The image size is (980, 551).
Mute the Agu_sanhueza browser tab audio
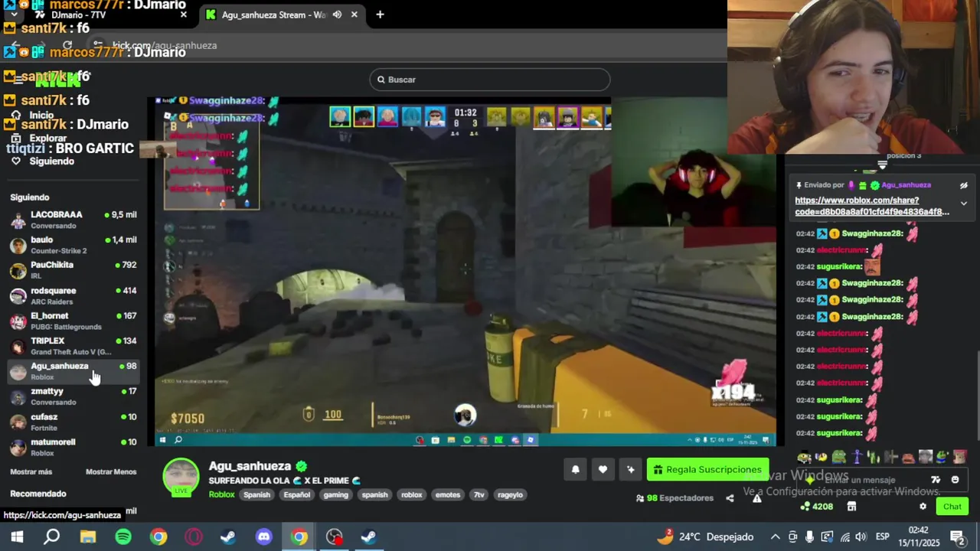[337, 15]
